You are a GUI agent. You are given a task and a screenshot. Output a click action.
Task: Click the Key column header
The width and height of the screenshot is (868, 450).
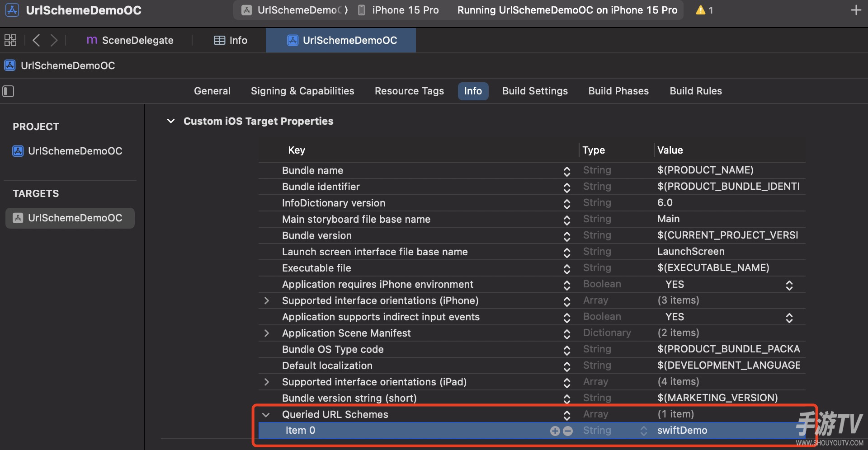tap(297, 150)
